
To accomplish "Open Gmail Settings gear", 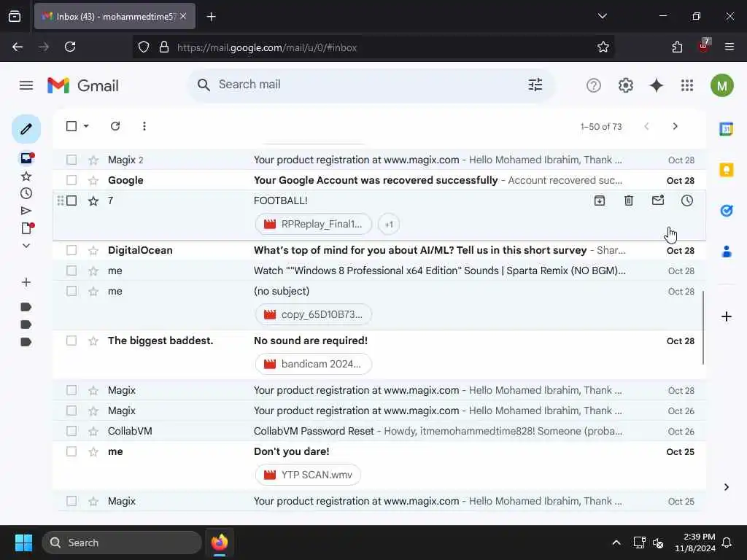I will click(x=625, y=86).
